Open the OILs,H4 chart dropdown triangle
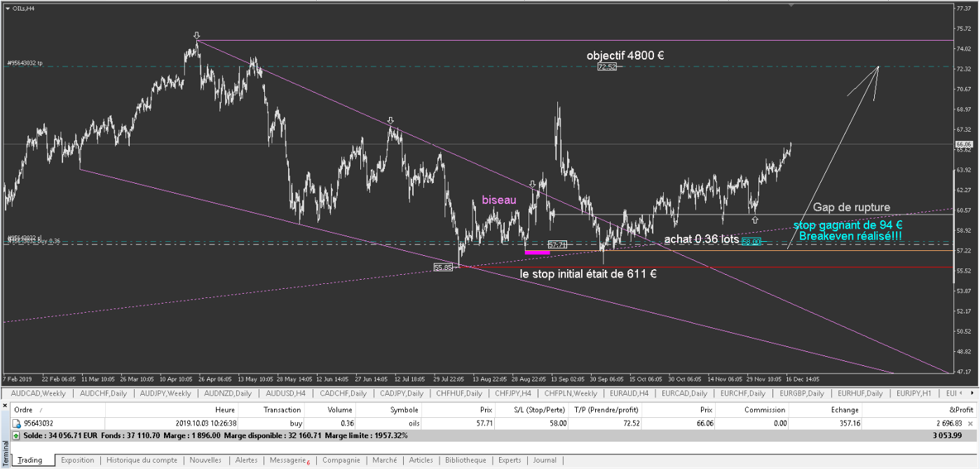The width and height of the screenshot is (980, 469). [7, 8]
